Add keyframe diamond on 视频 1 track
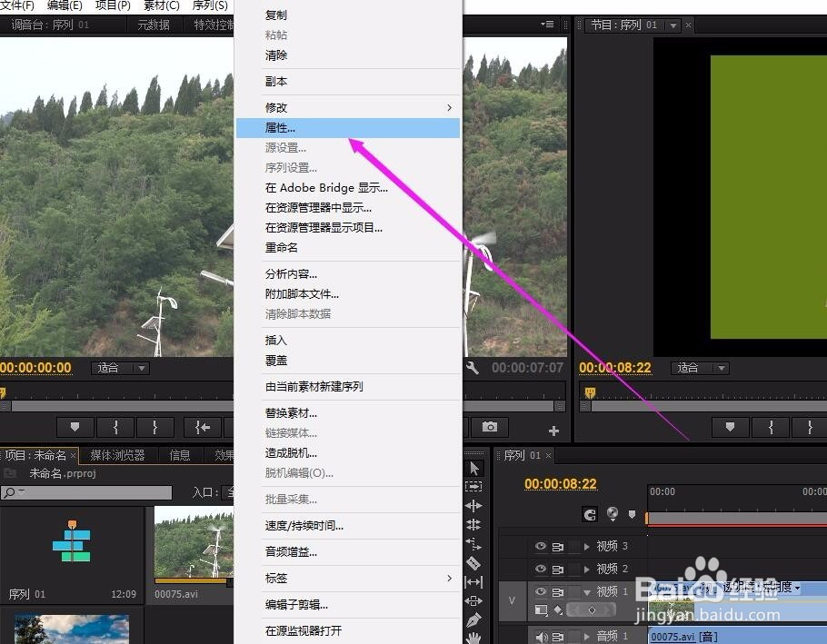The width and height of the screenshot is (827, 644). coord(592,610)
